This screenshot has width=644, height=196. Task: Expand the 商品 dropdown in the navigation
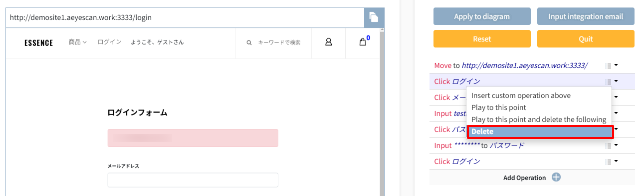(78, 42)
